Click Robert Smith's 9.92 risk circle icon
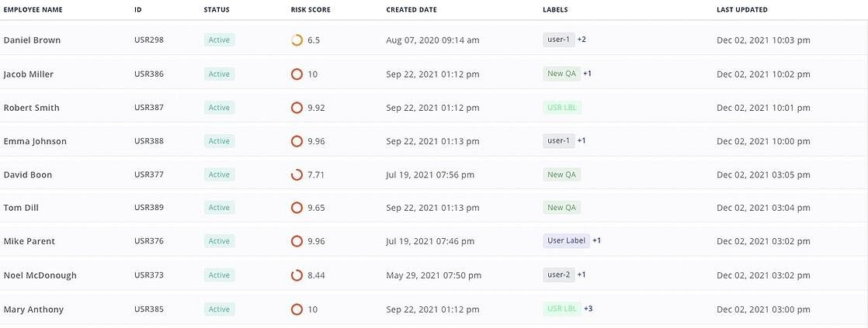Screen dimensions: 868x328 tap(297, 108)
